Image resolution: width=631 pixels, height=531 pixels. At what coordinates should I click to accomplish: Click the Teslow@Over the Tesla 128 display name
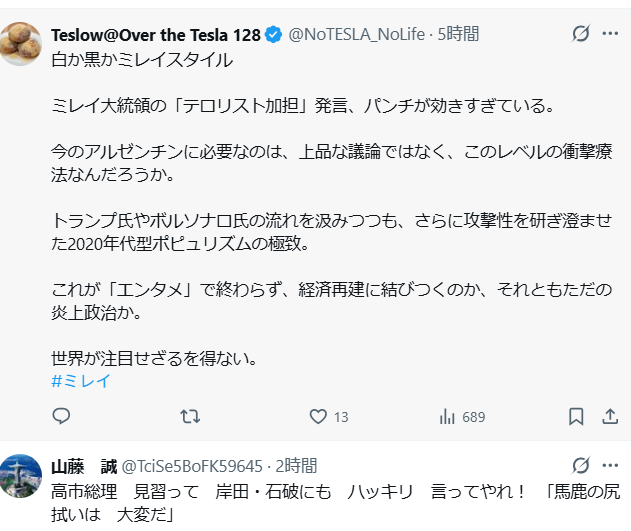[x=155, y=35]
